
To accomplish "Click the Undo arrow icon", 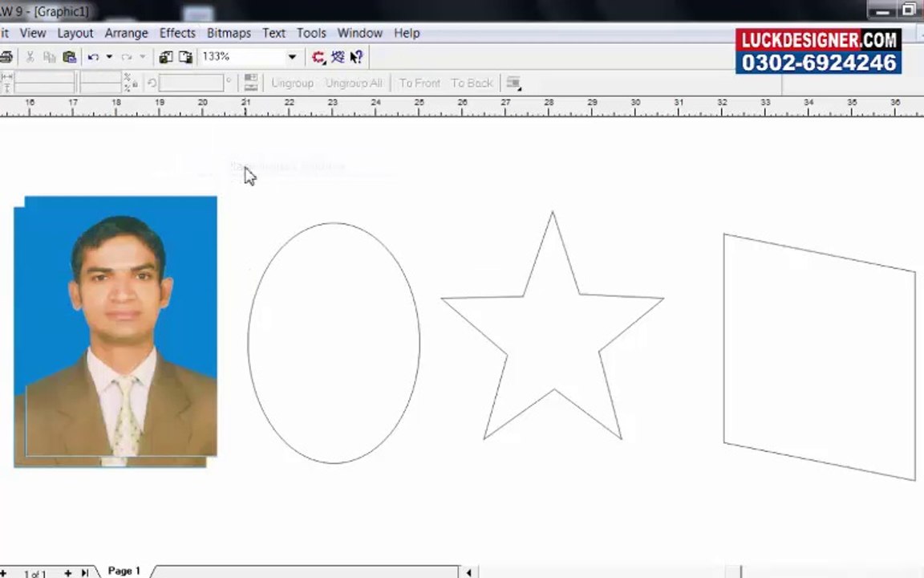I will pos(93,57).
